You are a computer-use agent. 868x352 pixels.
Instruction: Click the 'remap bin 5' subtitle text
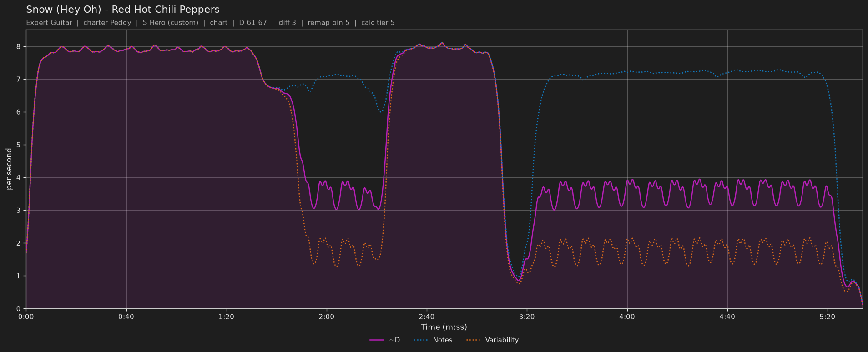(328, 23)
